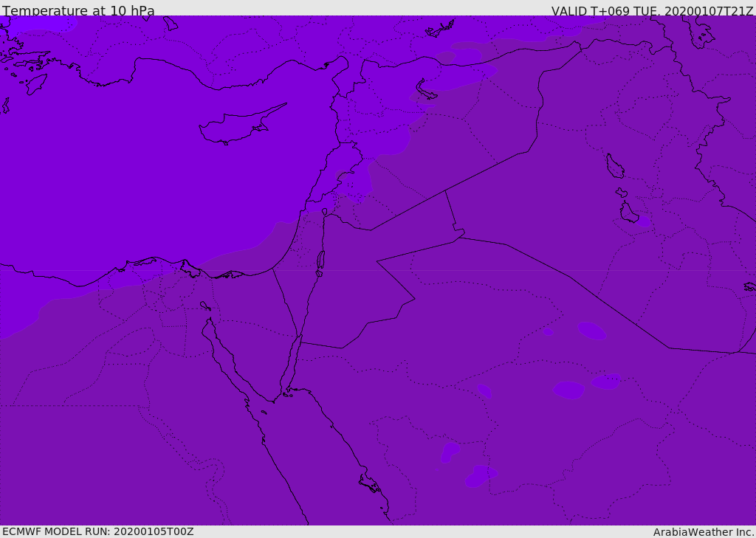Click the 'ECMWF MODEL RUN: 20200105T00Z' label

(x=98, y=531)
